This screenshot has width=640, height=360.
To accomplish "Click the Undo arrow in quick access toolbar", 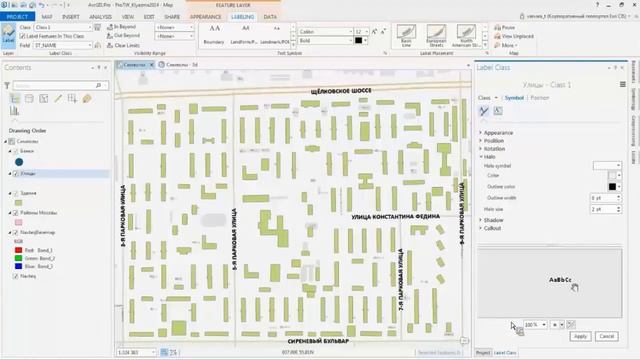I will [x=42, y=5].
